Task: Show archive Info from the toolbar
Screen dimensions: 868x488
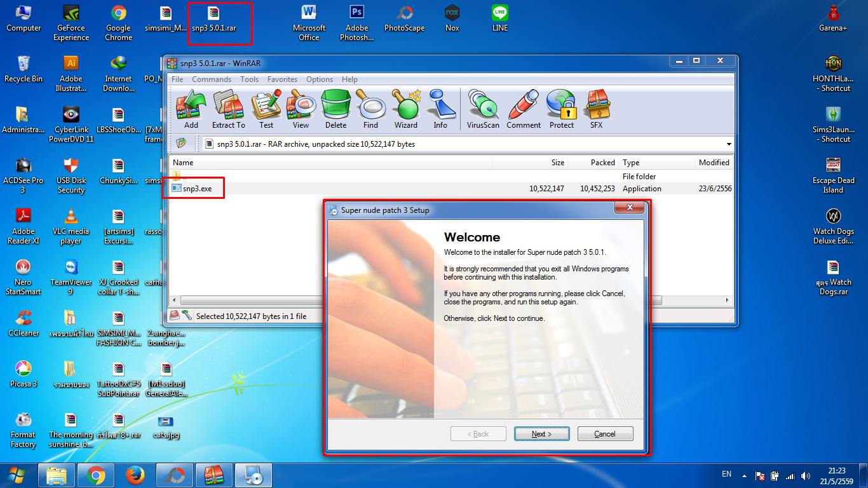Action: coord(440,109)
